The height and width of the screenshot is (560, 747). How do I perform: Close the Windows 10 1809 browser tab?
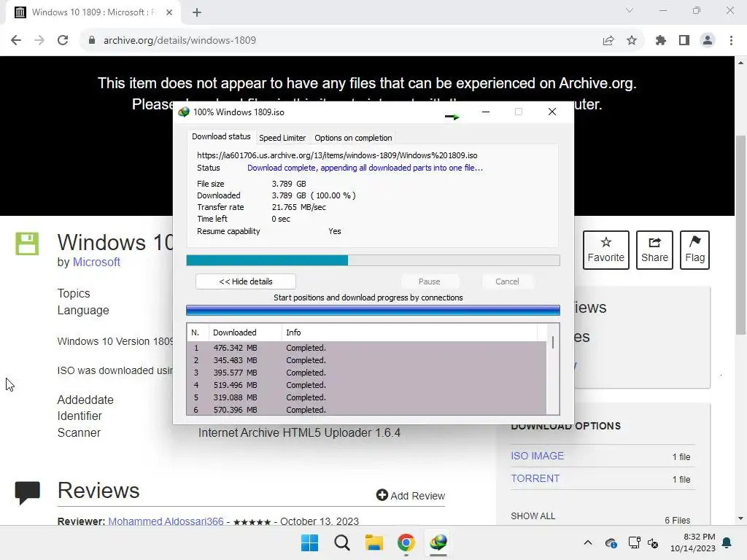pyautogui.click(x=169, y=13)
